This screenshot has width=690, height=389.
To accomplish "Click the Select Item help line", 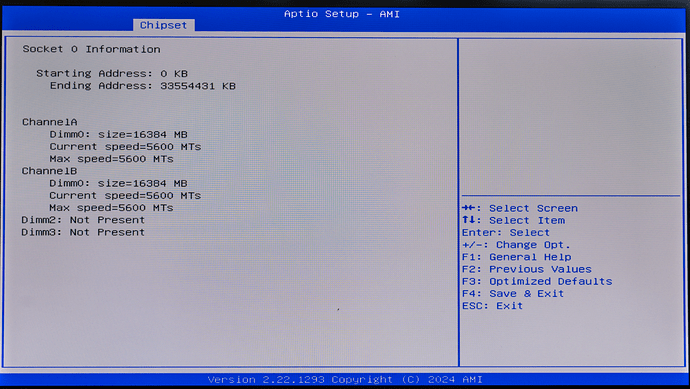I will pos(514,220).
